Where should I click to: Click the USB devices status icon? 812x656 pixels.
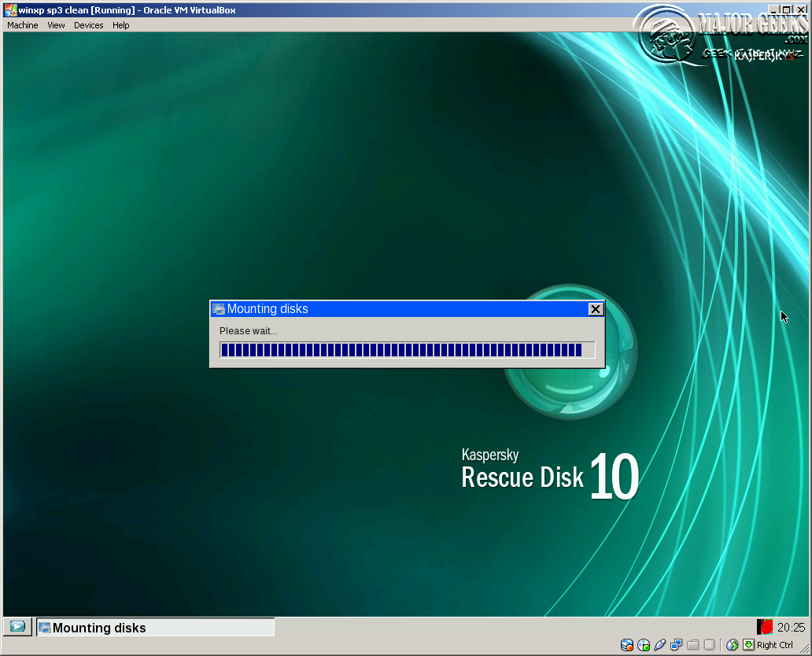point(661,645)
